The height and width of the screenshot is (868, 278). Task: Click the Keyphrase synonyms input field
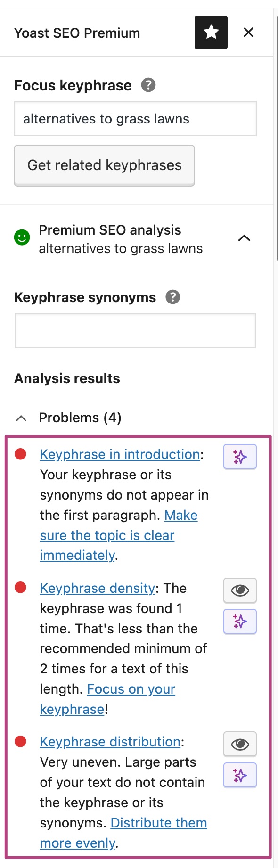135,331
